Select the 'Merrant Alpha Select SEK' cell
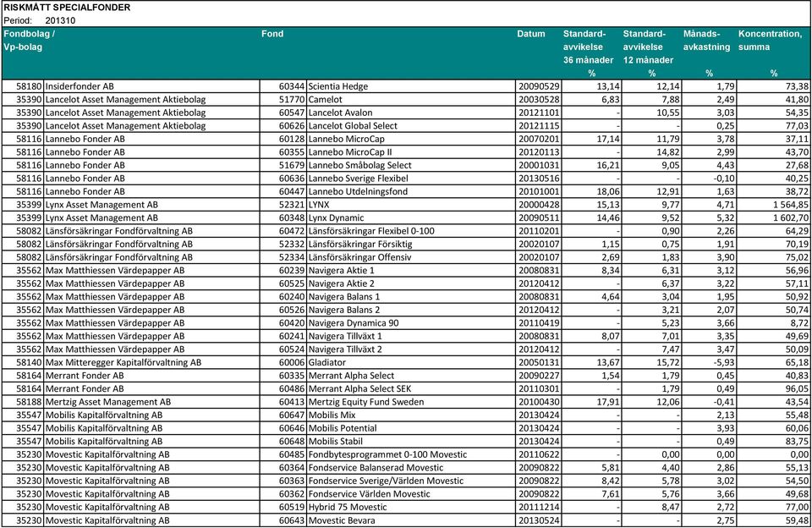The height and width of the screenshot is (528, 812). pos(411,389)
